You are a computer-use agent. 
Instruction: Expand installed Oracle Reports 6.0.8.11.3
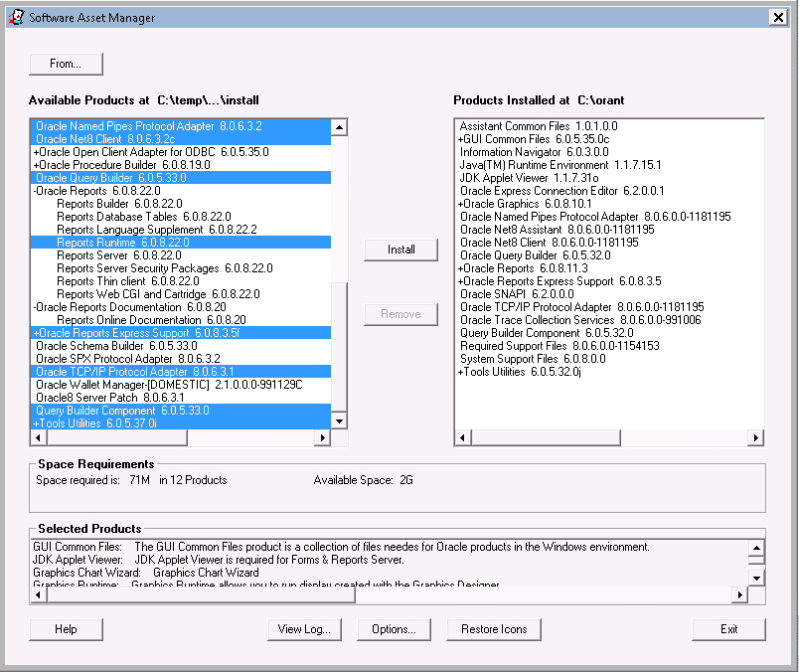tap(461, 268)
